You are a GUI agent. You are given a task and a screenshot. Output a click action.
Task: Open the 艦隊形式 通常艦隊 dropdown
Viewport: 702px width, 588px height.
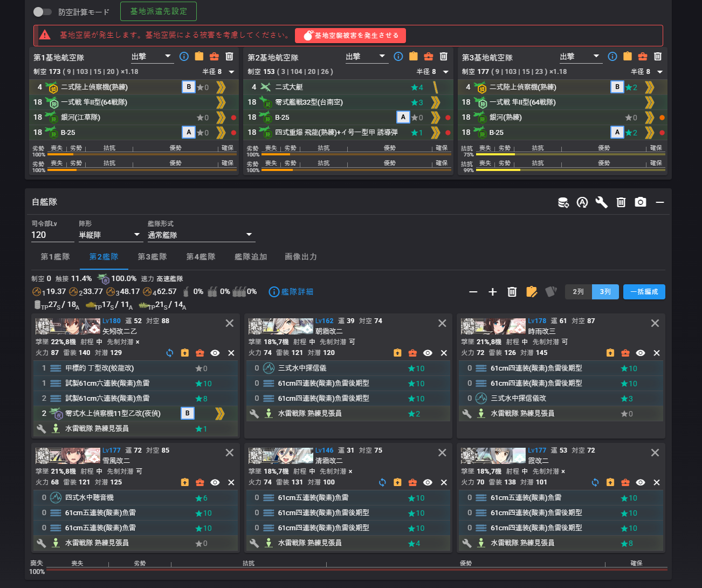click(200, 235)
